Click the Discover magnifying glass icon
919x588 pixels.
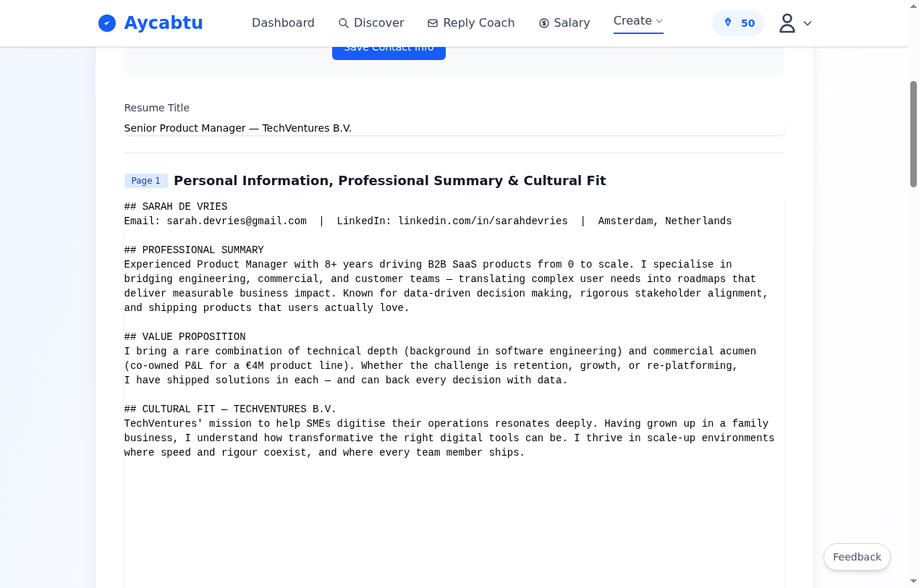coord(344,23)
